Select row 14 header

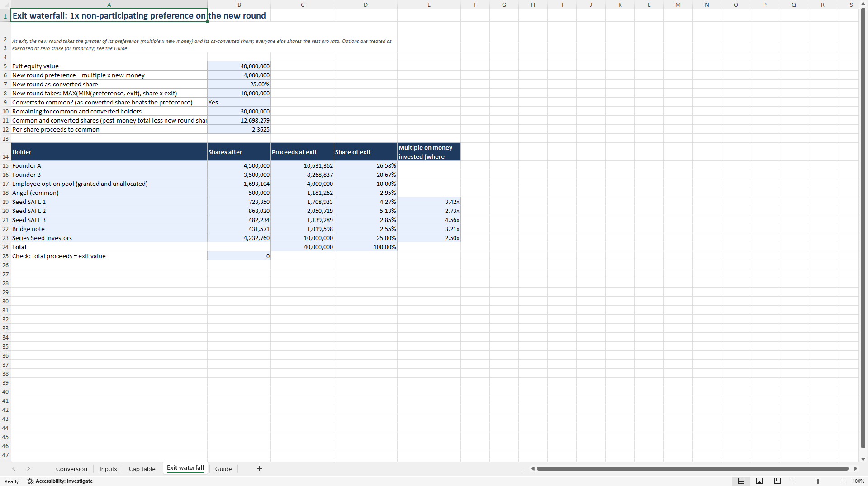click(x=5, y=152)
